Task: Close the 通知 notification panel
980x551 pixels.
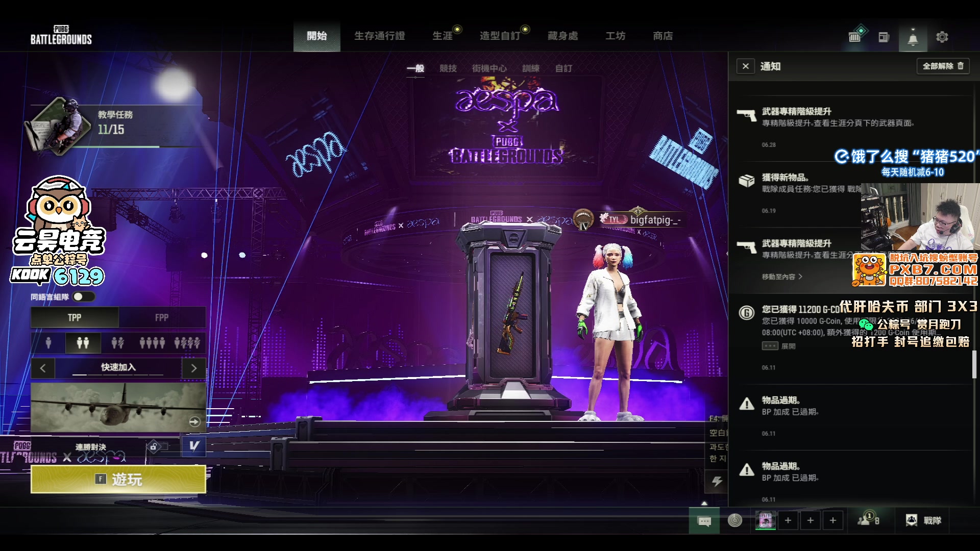Action: tap(745, 66)
